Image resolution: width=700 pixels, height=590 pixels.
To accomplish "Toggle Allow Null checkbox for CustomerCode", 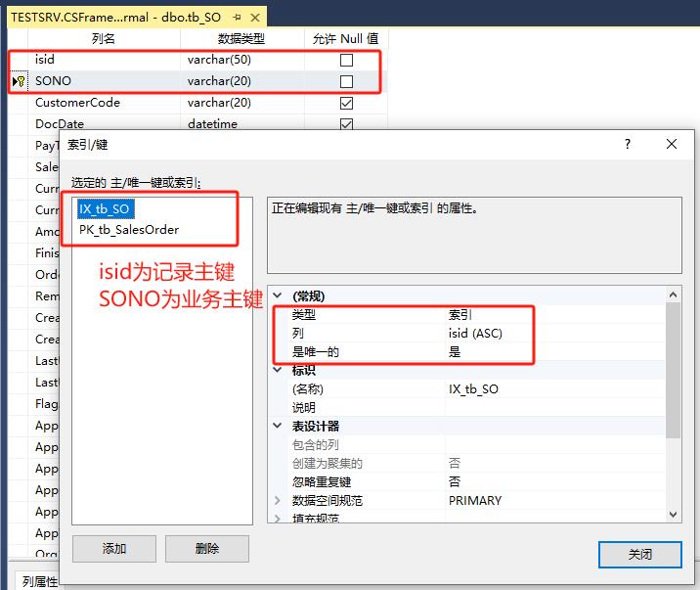I will [346, 103].
